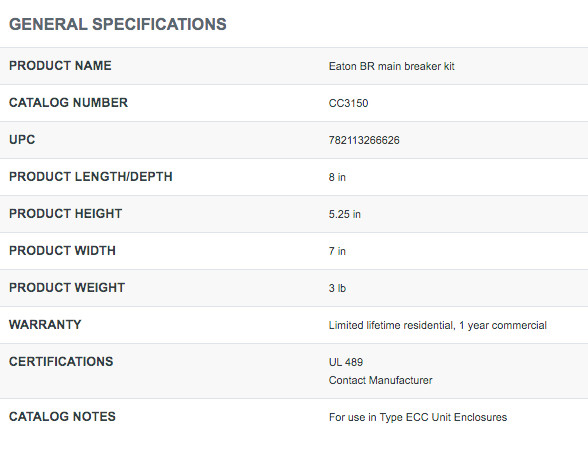Select the Warranty label
The width and height of the screenshot is (588, 469).
click(45, 325)
